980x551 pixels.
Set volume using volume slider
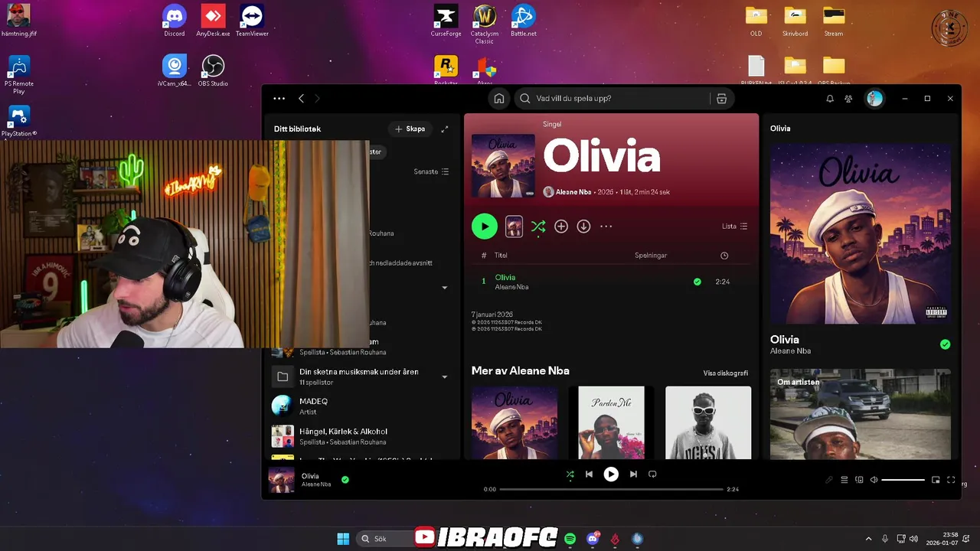click(x=903, y=480)
